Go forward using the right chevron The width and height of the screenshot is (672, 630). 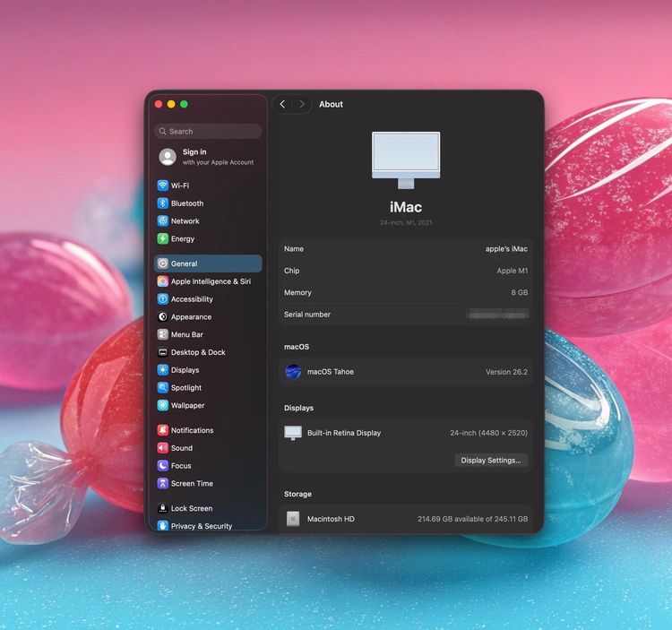coord(302,104)
